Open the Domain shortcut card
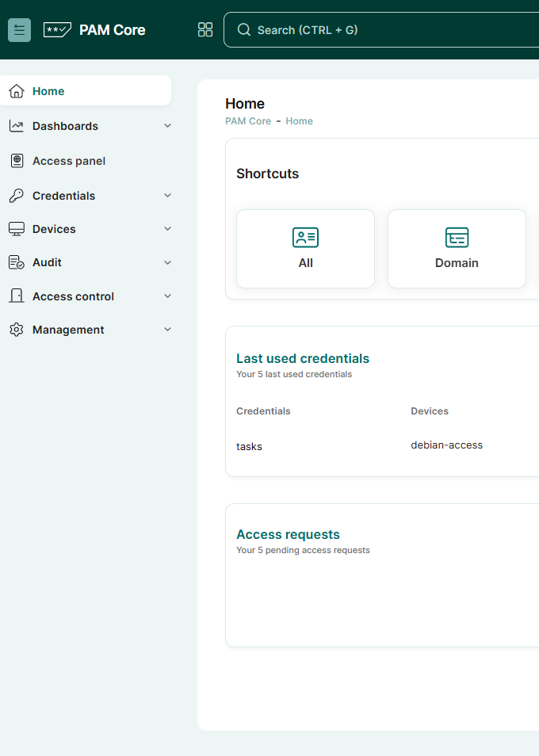This screenshot has height=756, width=539. click(457, 249)
